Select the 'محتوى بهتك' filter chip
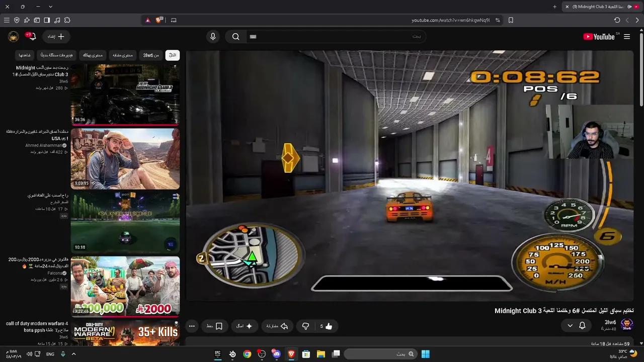Viewport: 644px width, 362px height. (x=93, y=55)
